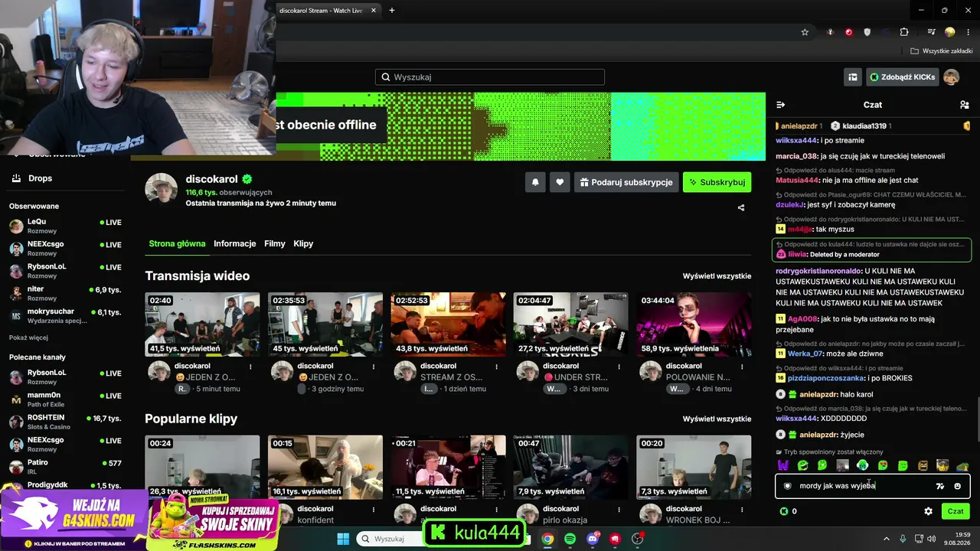The image size is (980, 551).
Task: Open the 02:52:53 stream video thumbnail
Action: point(448,324)
